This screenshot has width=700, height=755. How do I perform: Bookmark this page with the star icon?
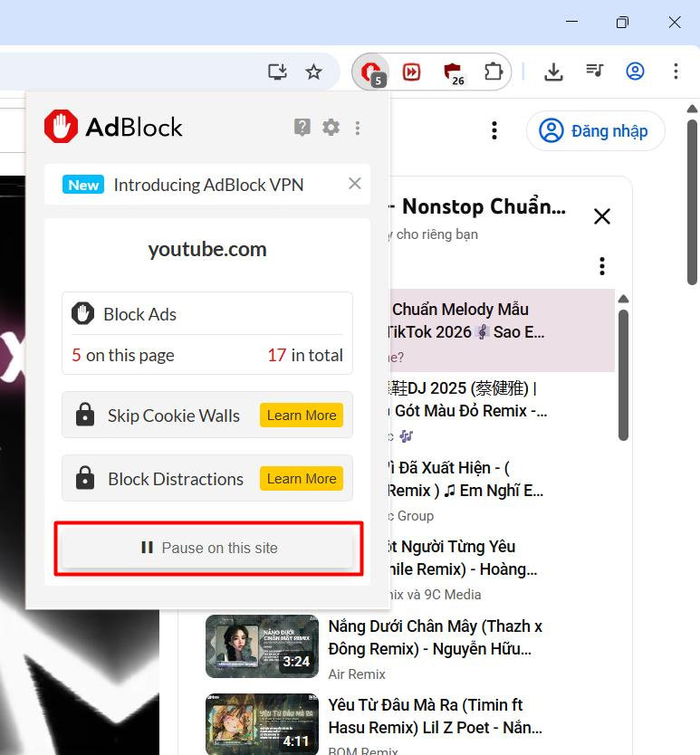pos(313,72)
